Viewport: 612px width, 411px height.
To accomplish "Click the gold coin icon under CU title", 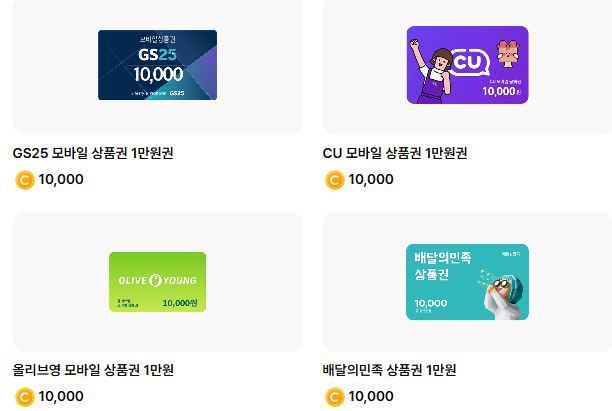I will pyautogui.click(x=334, y=180).
